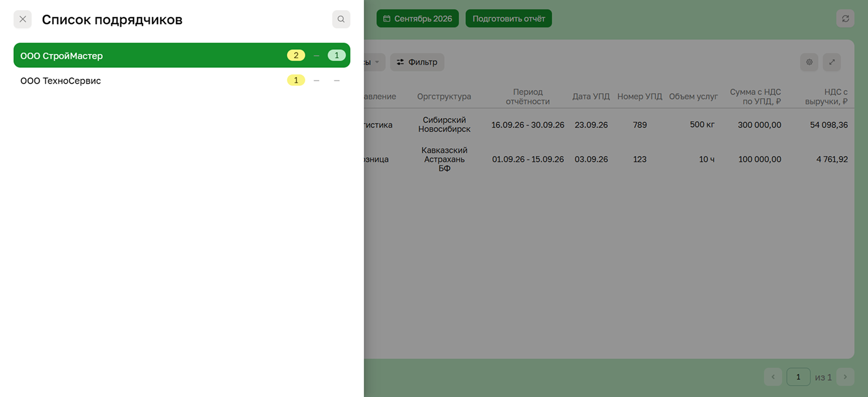The width and height of the screenshot is (868, 397).
Task: Click period cell 01.09.26 - 15.09.26
Action: click(x=528, y=159)
